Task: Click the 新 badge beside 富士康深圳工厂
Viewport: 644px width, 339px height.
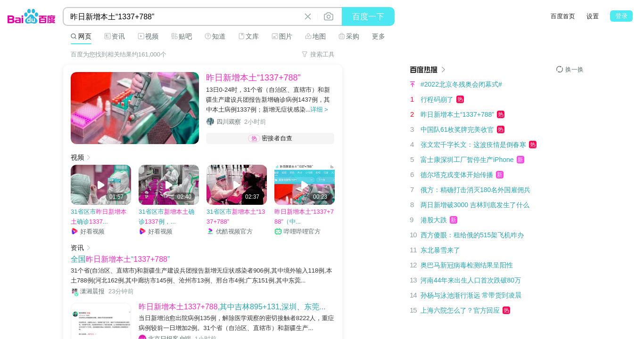Action: coord(520,160)
